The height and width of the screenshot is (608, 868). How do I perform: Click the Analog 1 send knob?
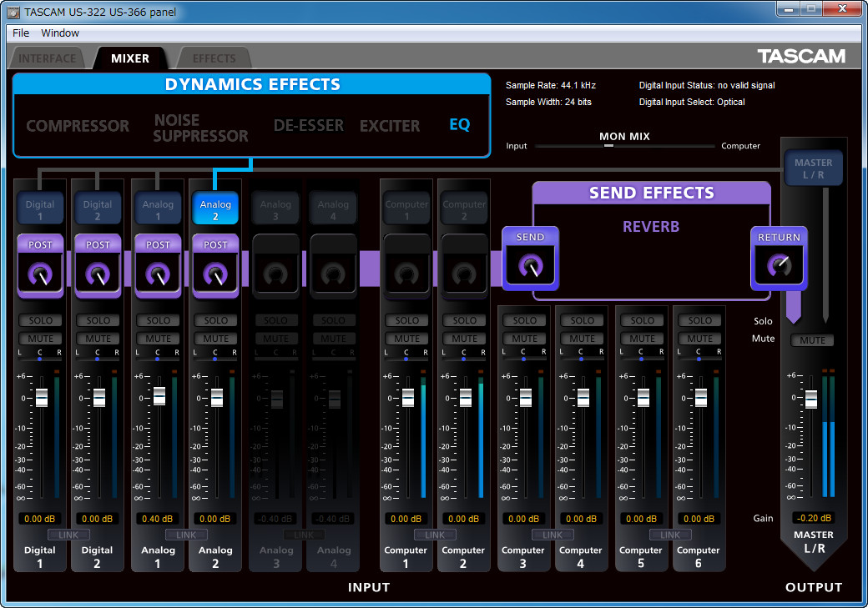[x=158, y=274]
